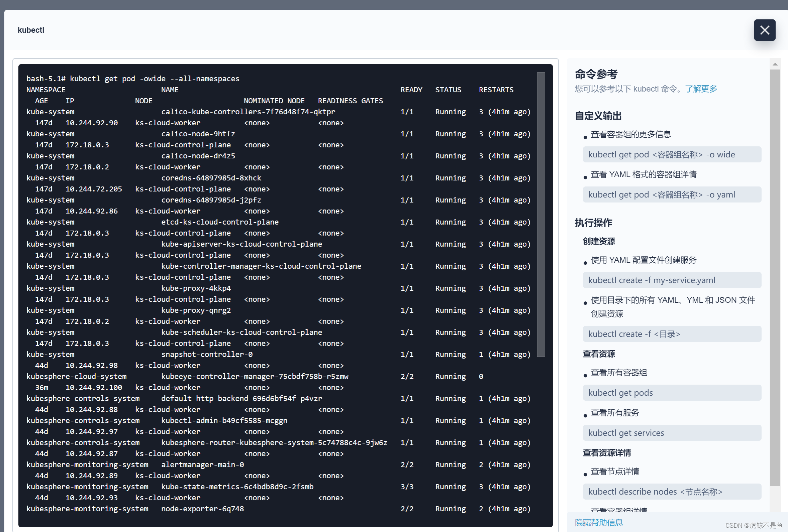Select the 'kubectl get pods' command box
Viewport: 788px width, 532px height.
pos(672,392)
